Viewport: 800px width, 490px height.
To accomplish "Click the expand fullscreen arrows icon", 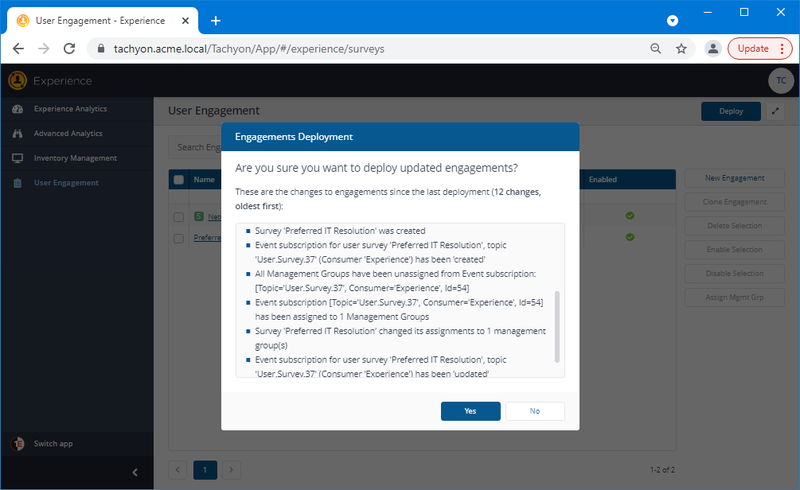I will pyautogui.click(x=775, y=111).
